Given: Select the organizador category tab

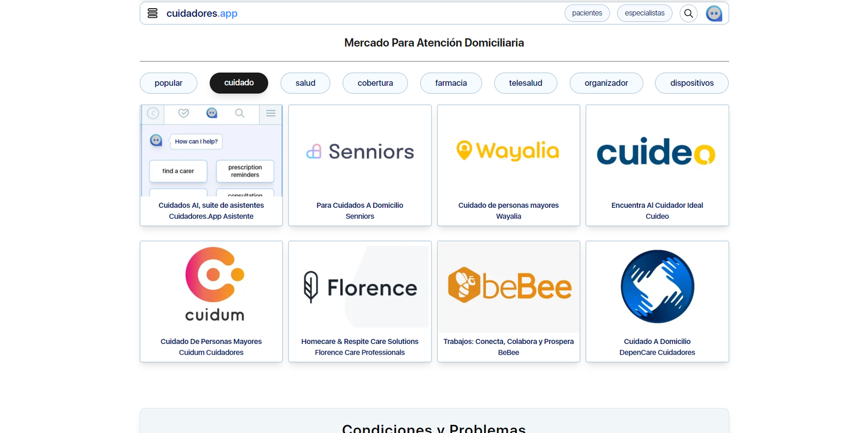Looking at the screenshot, I should pos(606,83).
